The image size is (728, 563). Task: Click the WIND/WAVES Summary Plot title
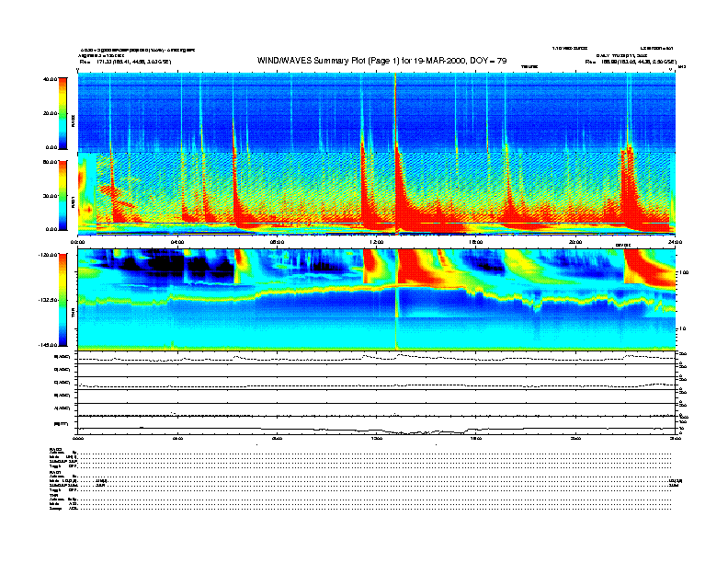382,61
